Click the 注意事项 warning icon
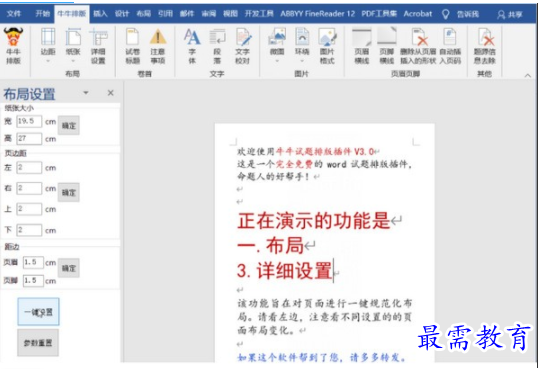 [158, 37]
